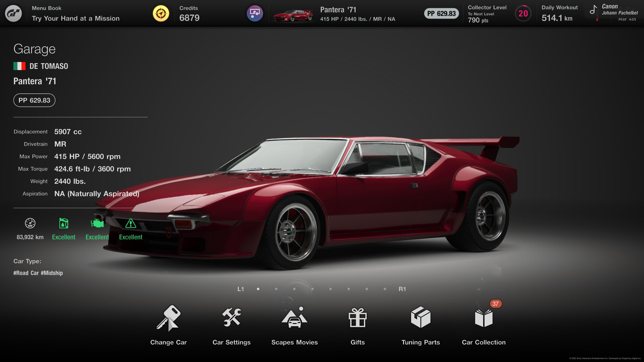Image resolution: width=644 pixels, height=362 pixels.
Task: Open Car Collection book icon
Action: (484, 318)
